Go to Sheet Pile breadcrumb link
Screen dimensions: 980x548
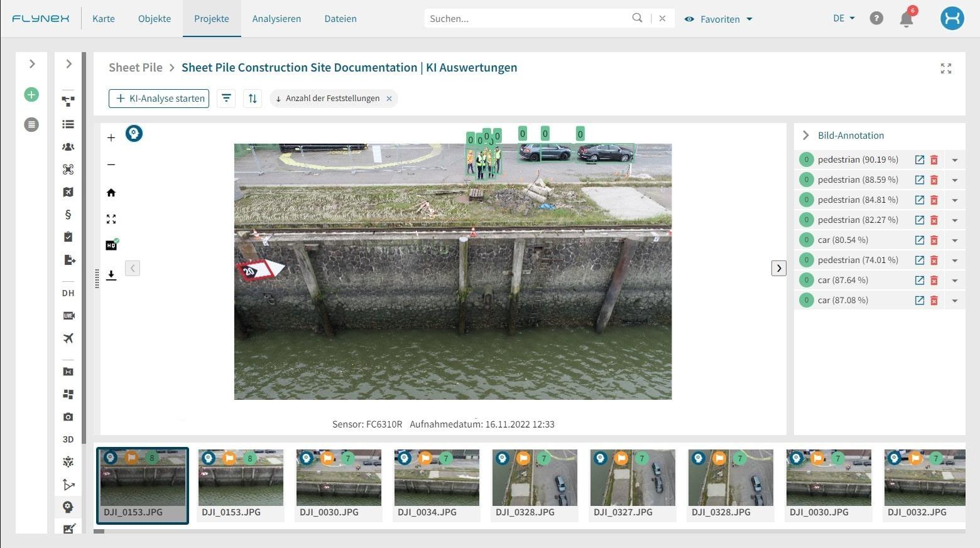click(135, 68)
